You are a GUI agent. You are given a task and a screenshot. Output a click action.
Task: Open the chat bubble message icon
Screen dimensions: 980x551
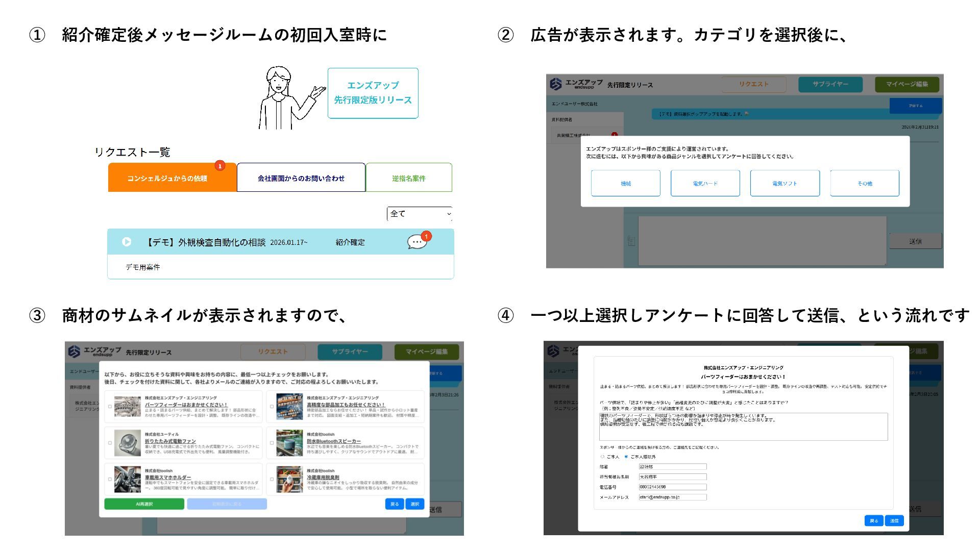416,242
